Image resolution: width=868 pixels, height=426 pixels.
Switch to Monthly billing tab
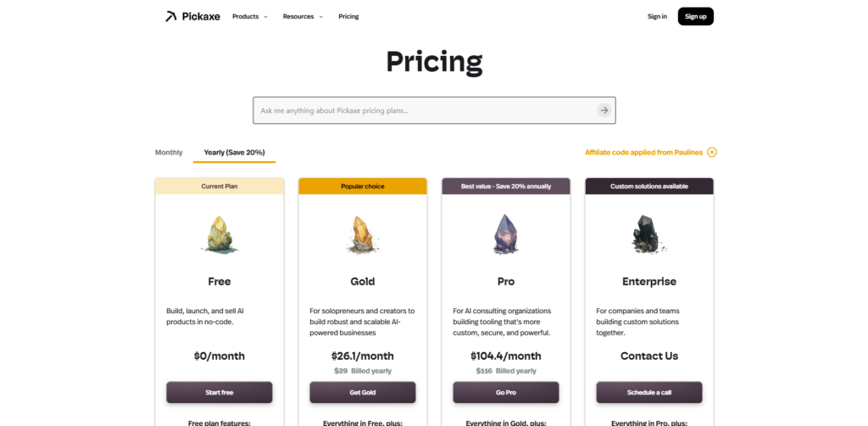(x=169, y=153)
